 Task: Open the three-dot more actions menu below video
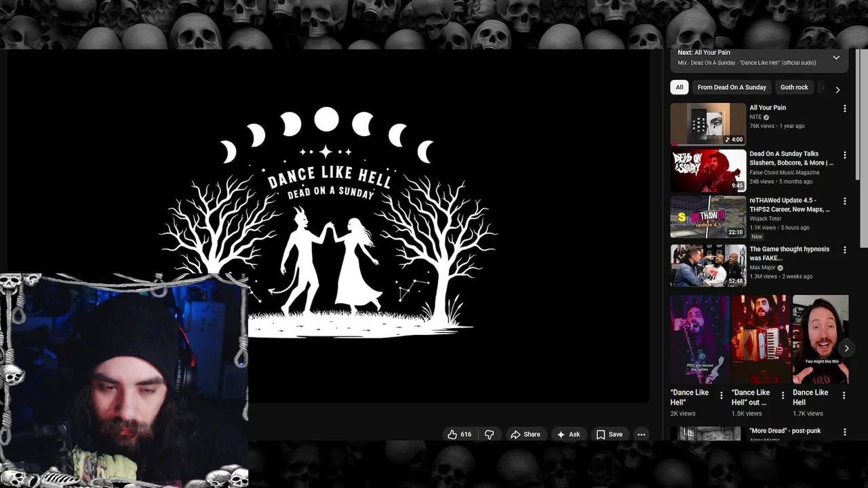point(641,434)
